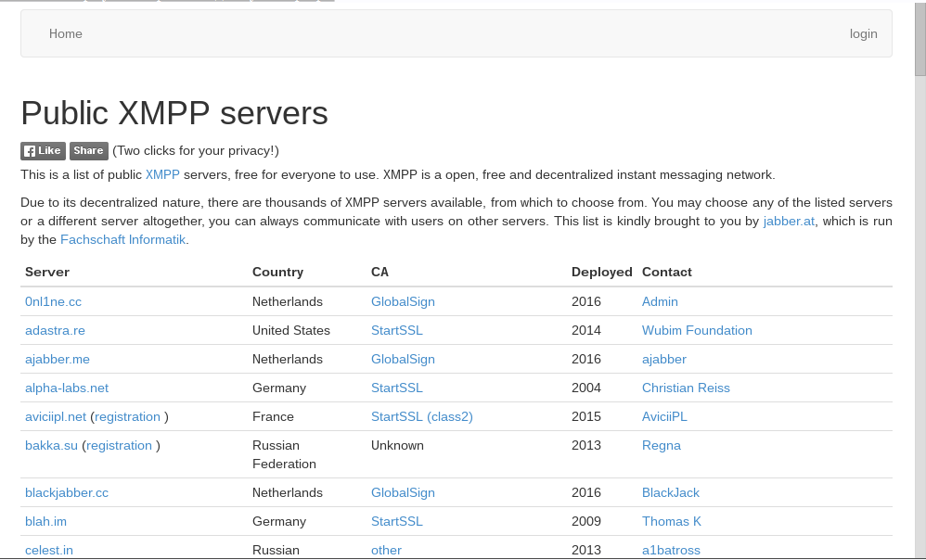The width and height of the screenshot is (926, 560).
Task: Click United States in the adastra.re row
Action: coord(291,330)
